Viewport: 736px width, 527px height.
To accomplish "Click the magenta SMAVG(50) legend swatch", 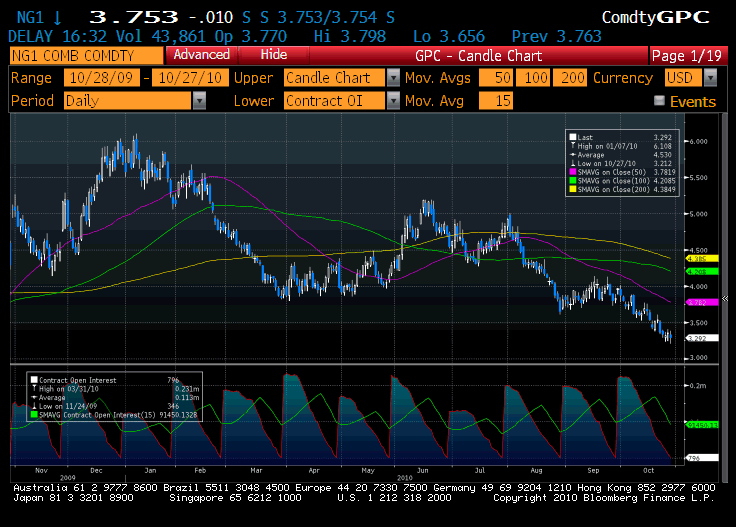I will pos(573,171).
